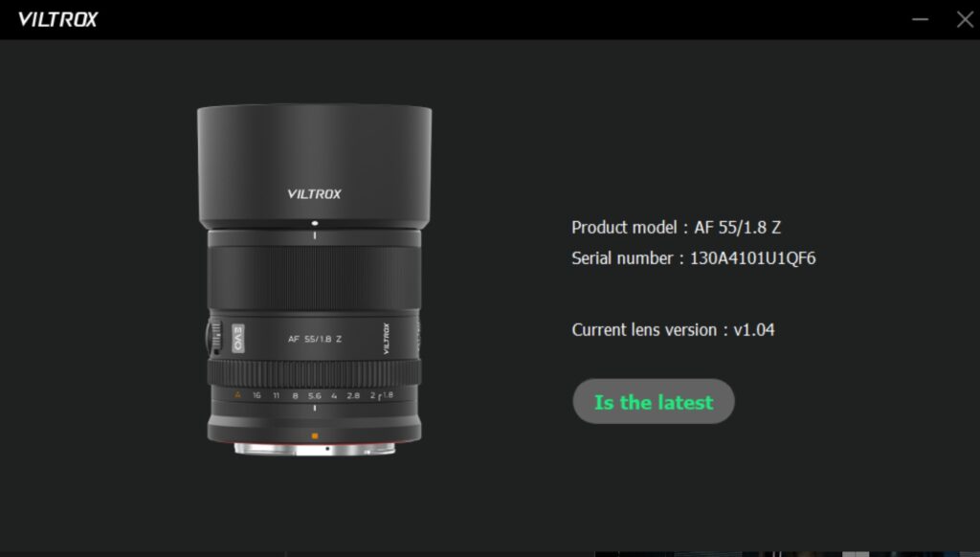
Task: Click the v1.04 version value
Action: coord(754,330)
